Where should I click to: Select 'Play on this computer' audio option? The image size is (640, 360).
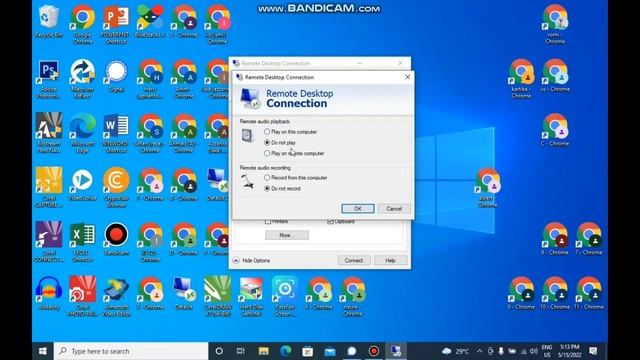click(x=291, y=132)
